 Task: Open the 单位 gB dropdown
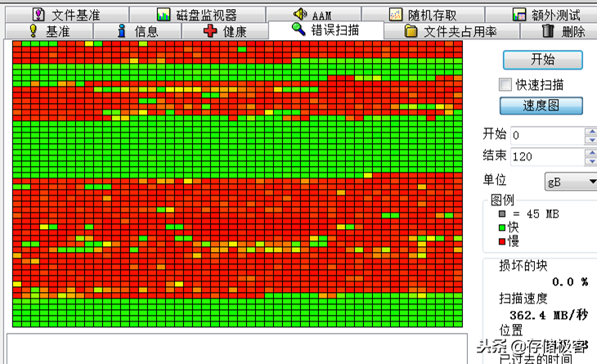pyautogui.click(x=571, y=182)
